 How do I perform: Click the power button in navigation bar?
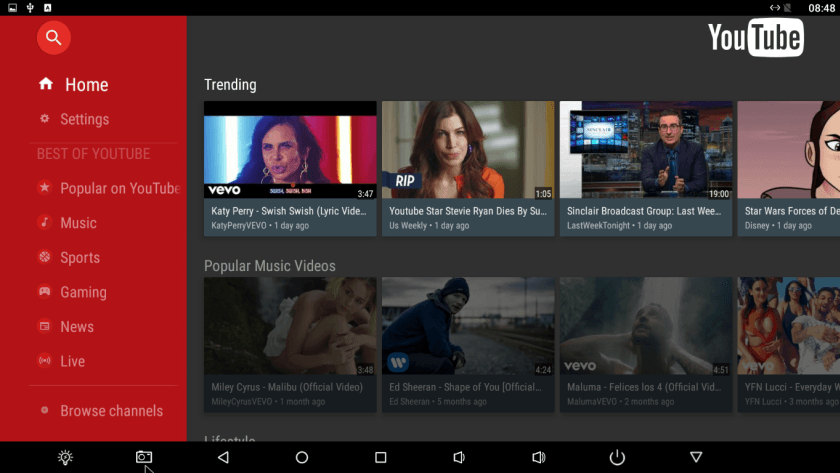coord(617,457)
